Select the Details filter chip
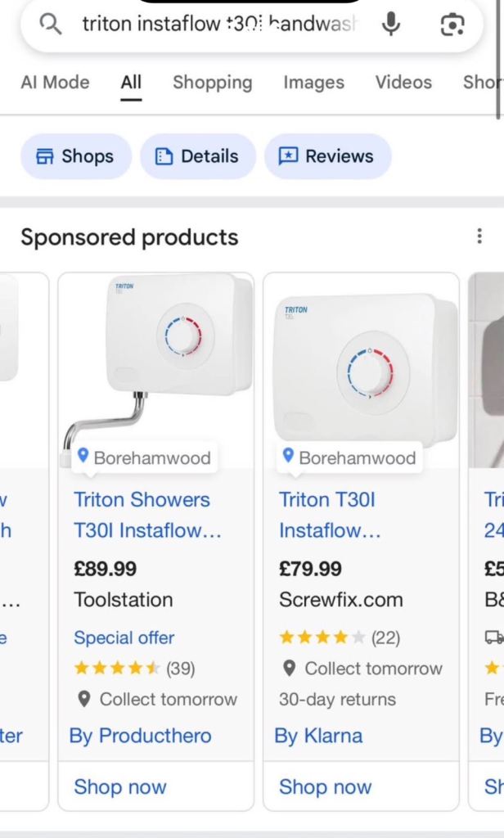The width and height of the screenshot is (504, 838). point(198,156)
